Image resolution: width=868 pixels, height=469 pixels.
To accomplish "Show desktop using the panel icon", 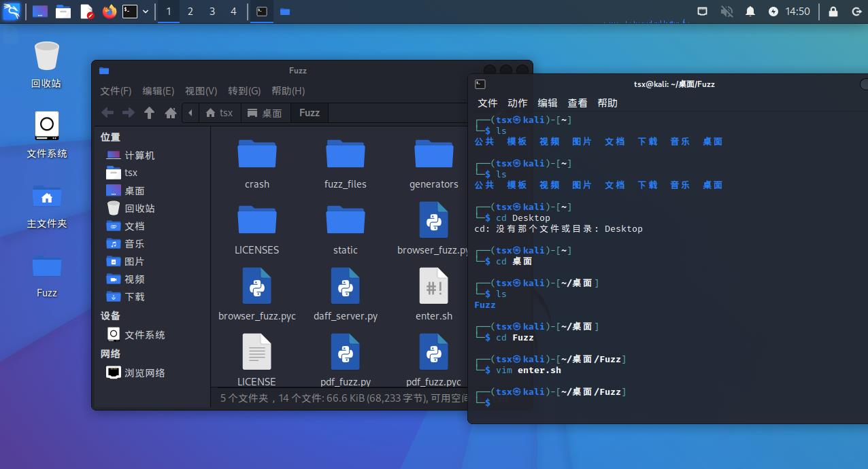I will [40, 12].
